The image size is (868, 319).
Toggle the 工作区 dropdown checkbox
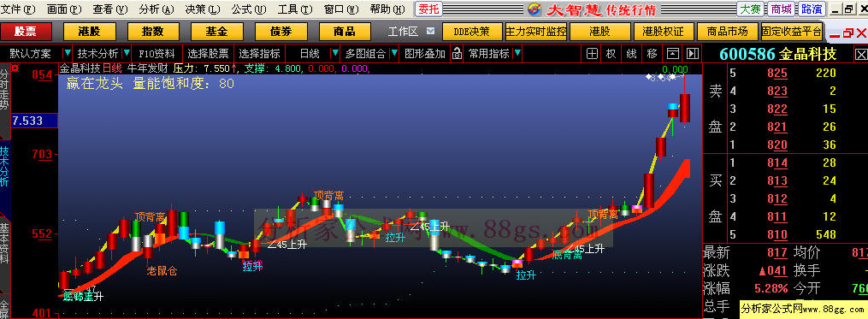tap(430, 31)
